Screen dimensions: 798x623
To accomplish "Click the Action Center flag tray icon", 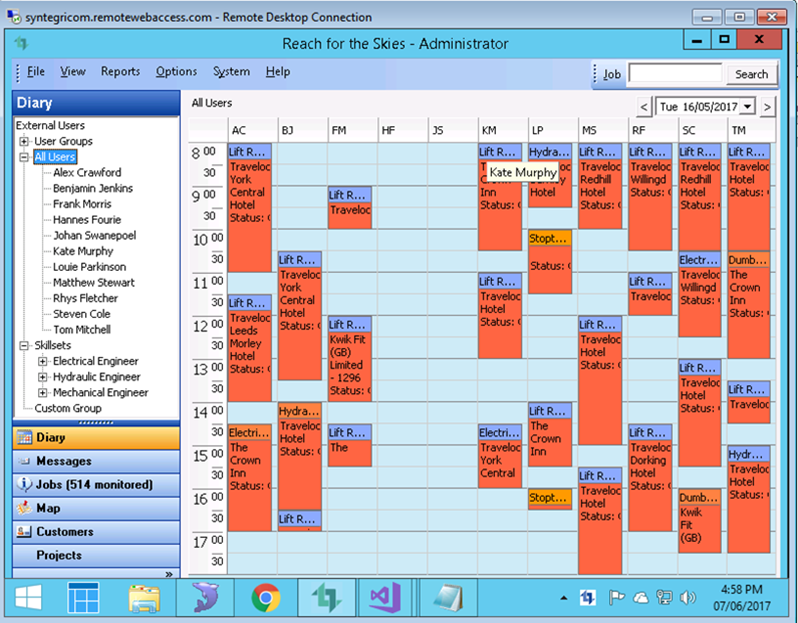I will tap(616, 598).
